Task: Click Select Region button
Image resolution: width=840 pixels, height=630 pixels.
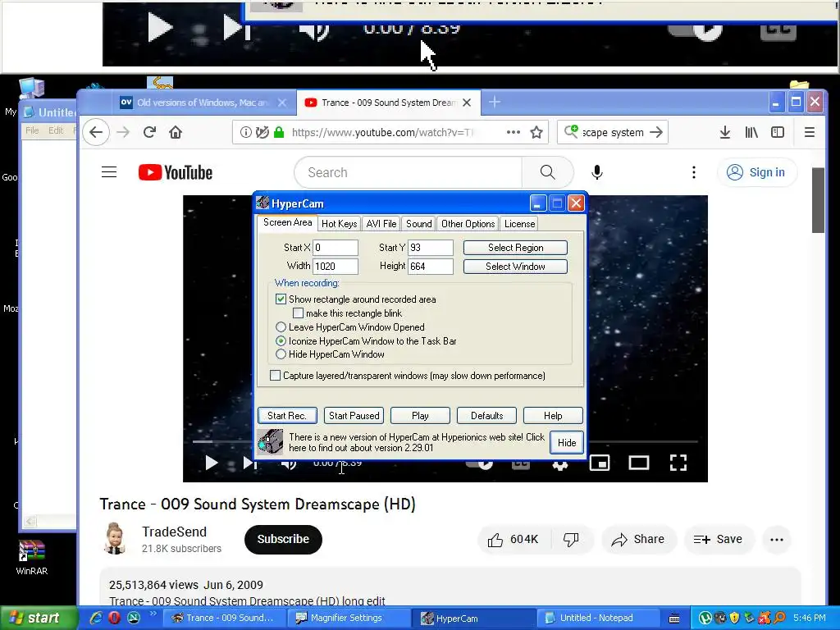Action: pyautogui.click(x=515, y=248)
